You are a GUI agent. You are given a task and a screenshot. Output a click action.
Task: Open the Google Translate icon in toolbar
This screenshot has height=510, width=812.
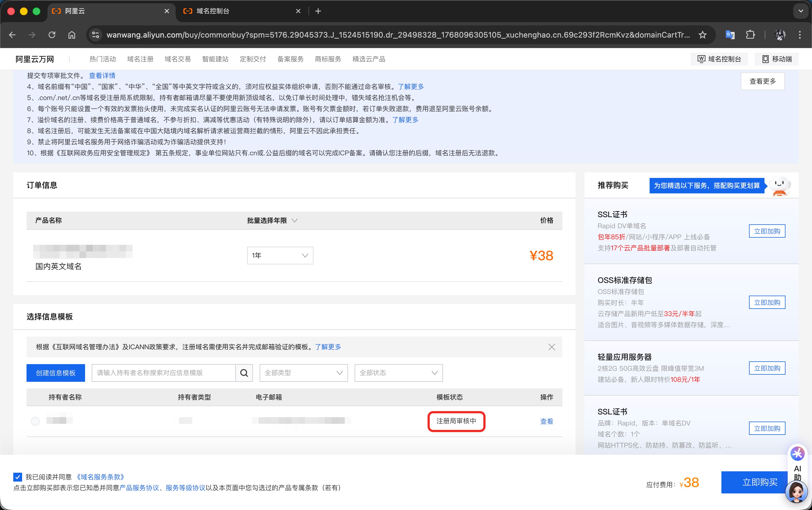(730, 35)
